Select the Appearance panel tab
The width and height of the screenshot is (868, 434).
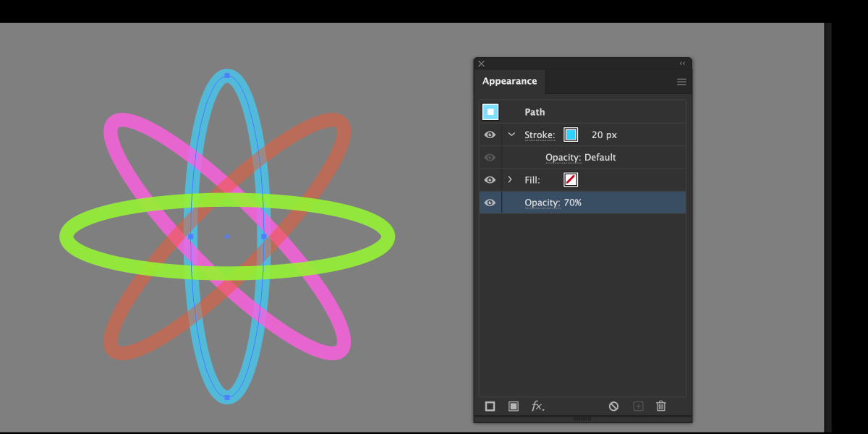(510, 82)
